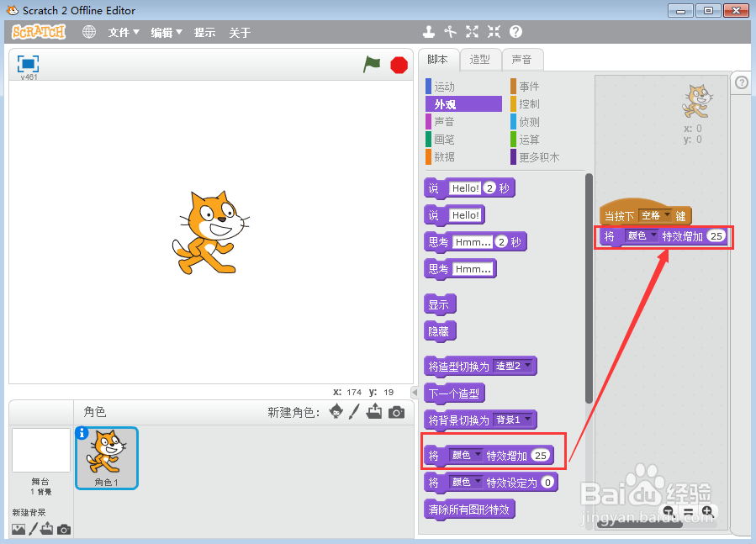Open the 编辑 menu
756x544 pixels.
pyautogui.click(x=167, y=32)
